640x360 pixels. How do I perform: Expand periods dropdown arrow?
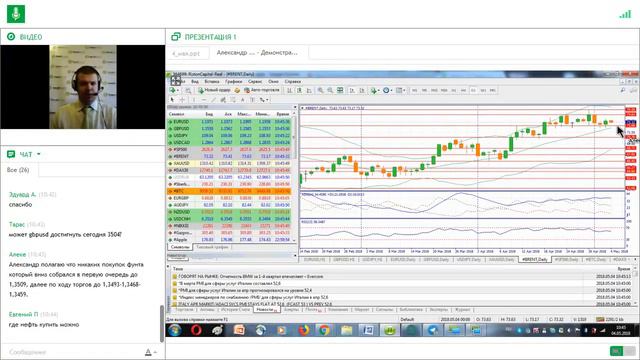point(391,90)
